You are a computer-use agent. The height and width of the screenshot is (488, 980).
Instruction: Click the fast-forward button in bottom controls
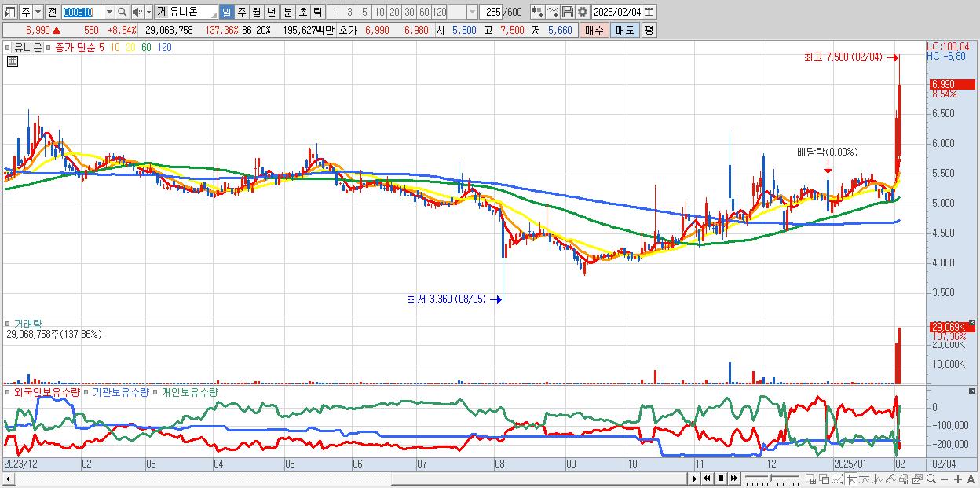pos(734,479)
